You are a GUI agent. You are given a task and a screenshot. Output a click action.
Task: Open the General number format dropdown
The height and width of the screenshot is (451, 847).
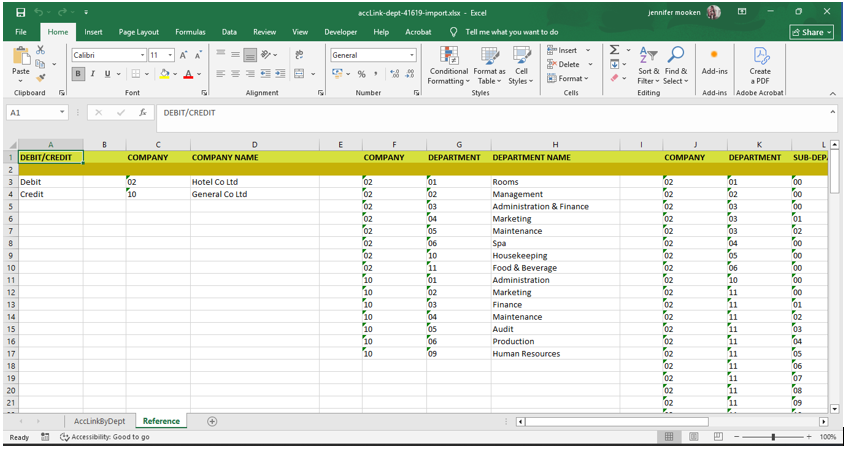412,55
